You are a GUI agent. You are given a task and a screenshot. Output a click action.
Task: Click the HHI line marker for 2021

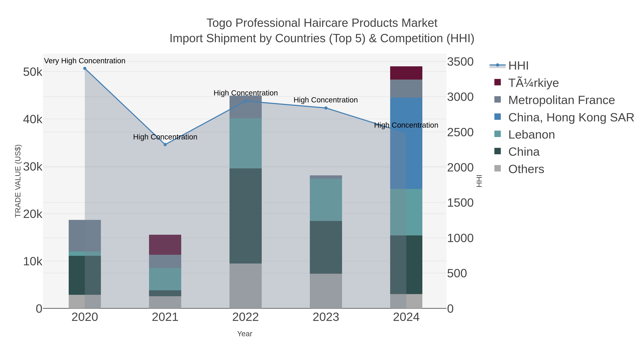coord(165,145)
